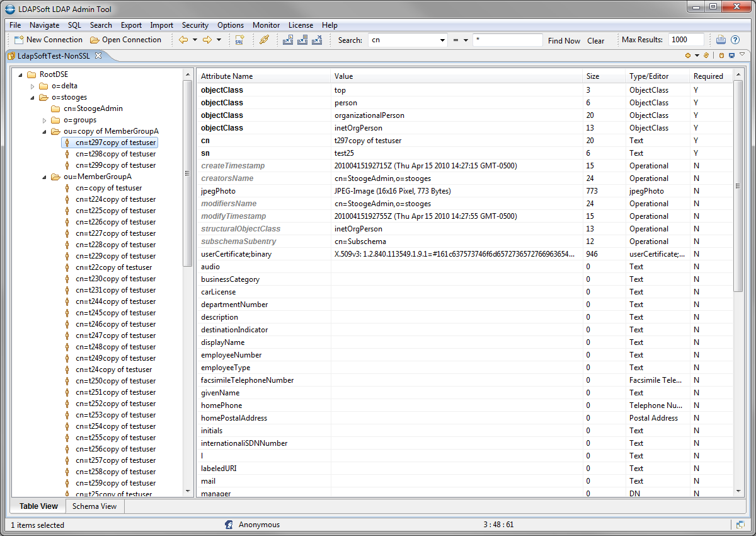756x536 pixels.
Task: Open the equals operator dropdown
Action: (x=466, y=40)
